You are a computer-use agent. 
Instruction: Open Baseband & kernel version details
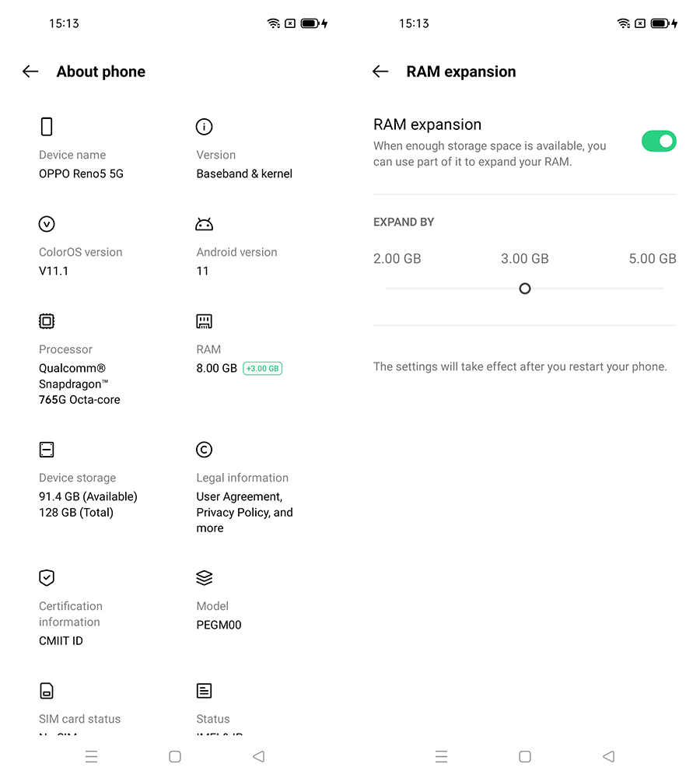[244, 173]
